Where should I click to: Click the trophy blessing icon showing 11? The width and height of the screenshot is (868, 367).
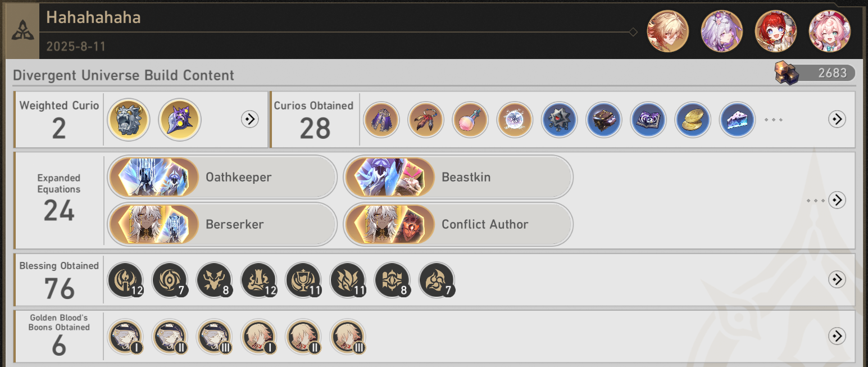(x=303, y=279)
